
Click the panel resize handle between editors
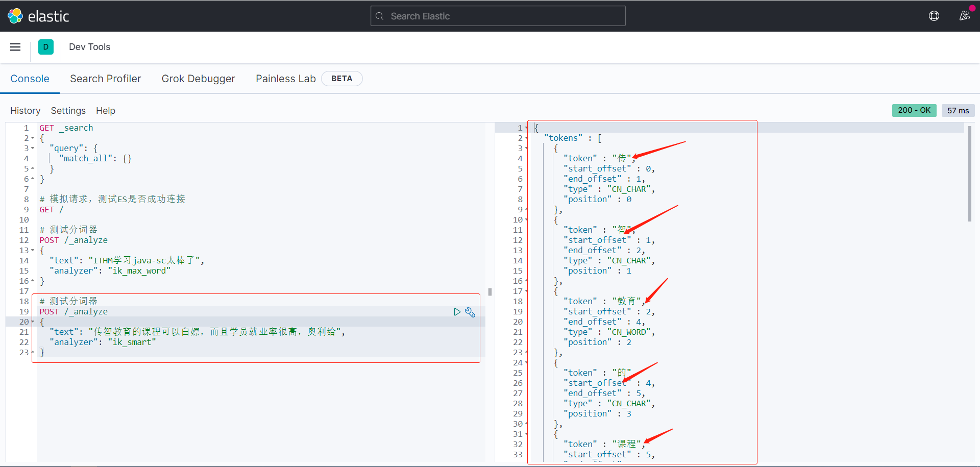490,292
